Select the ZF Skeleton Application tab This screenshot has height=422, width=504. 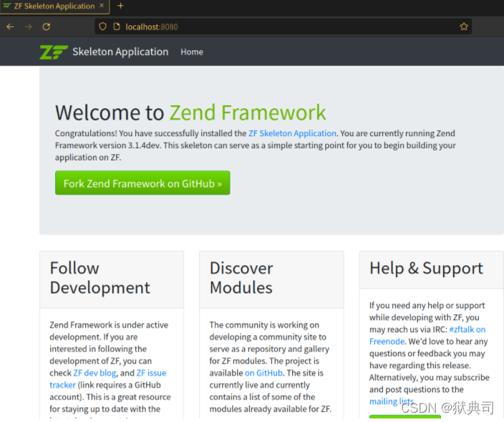coord(54,6)
